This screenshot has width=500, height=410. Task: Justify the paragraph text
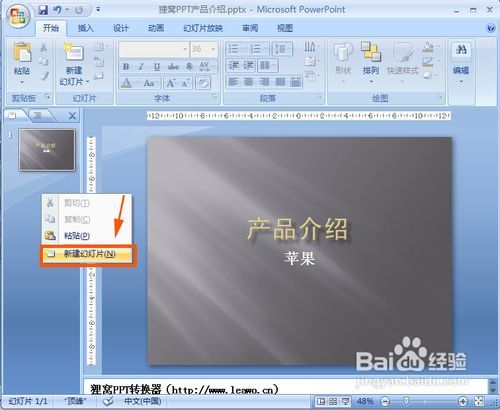pos(280,82)
